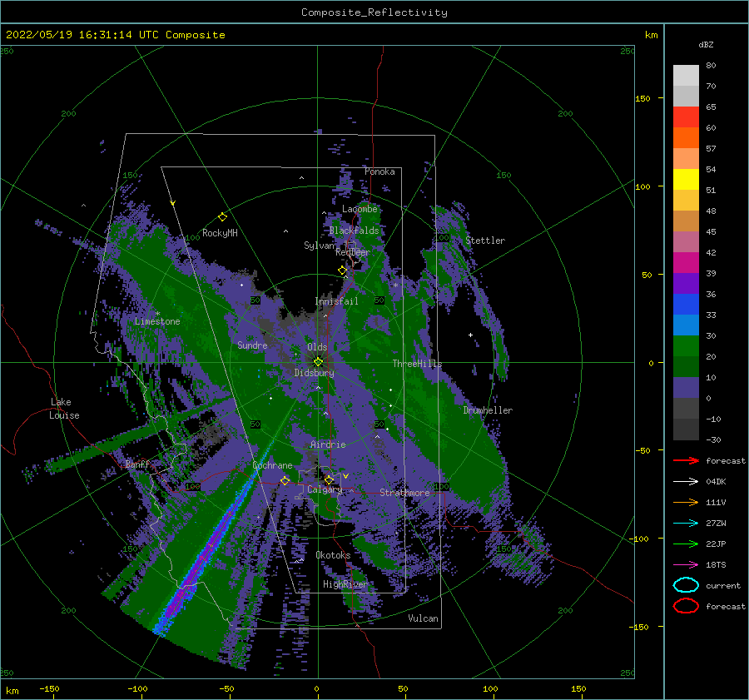Click the Vulcan town label

coord(423,618)
